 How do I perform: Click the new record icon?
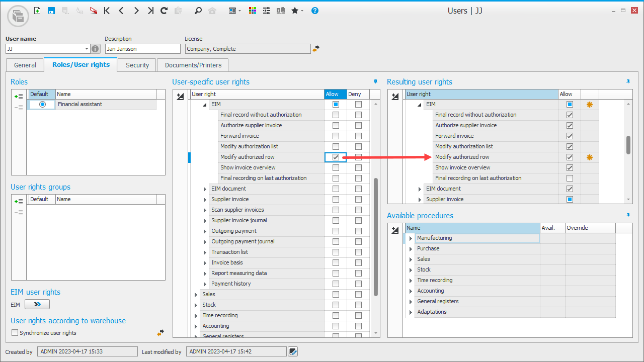37,11
